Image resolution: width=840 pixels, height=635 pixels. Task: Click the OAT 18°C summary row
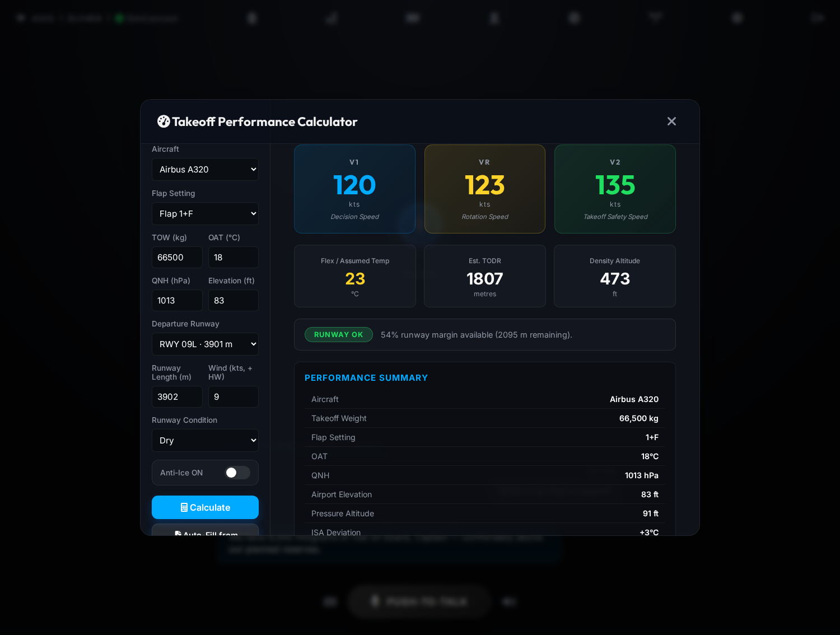485,456
